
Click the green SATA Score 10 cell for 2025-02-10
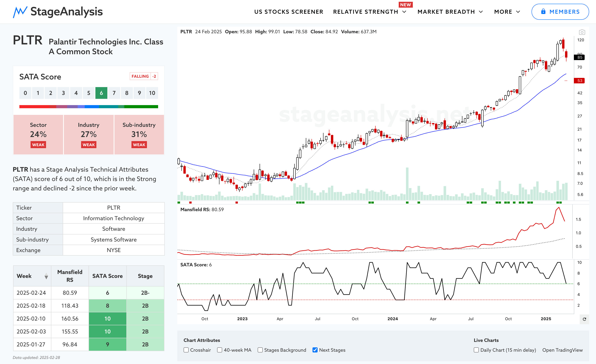[x=107, y=319]
